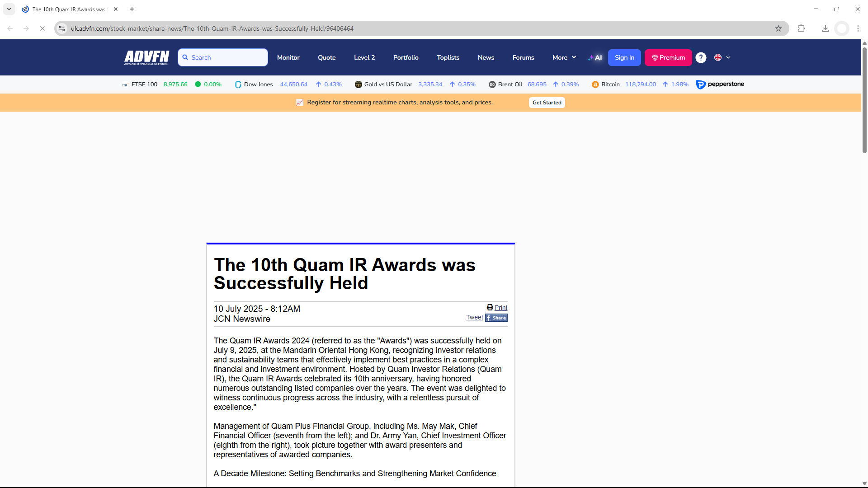Visit the Forums section

[524, 57]
